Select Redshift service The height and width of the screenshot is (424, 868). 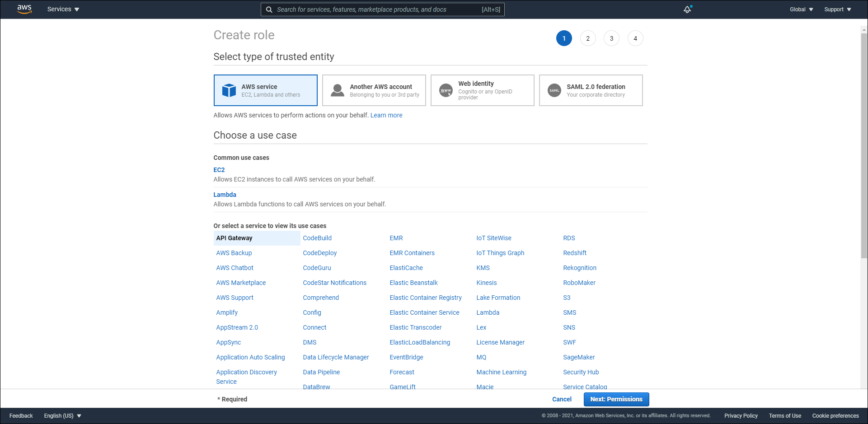click(x=575, y=253)
